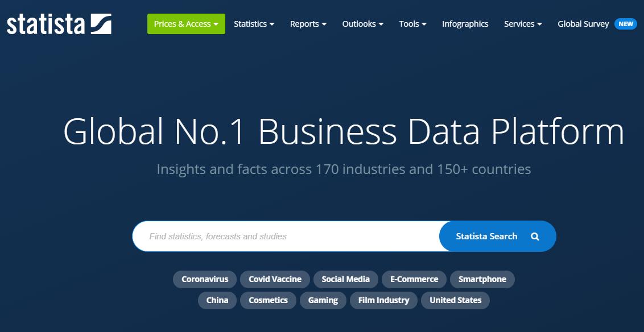Expand the Reports menu
Viewport: 644px width, 332px height.
(x=308, y=24)
